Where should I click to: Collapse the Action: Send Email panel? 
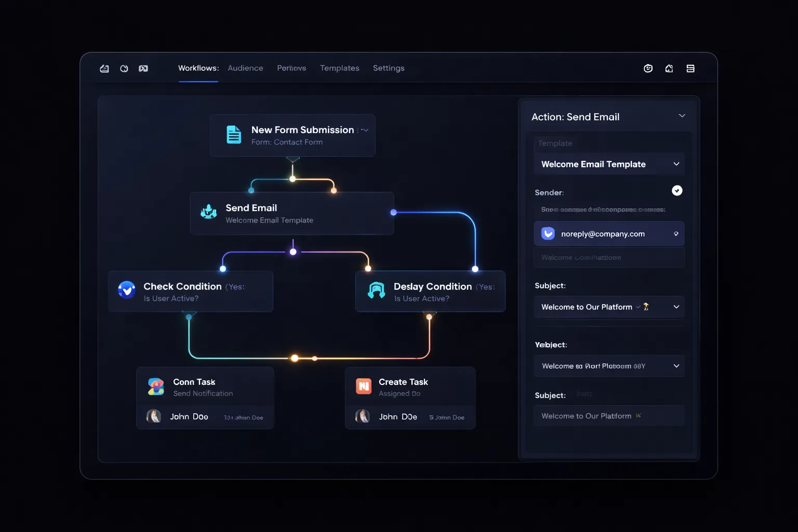[682, 116]
